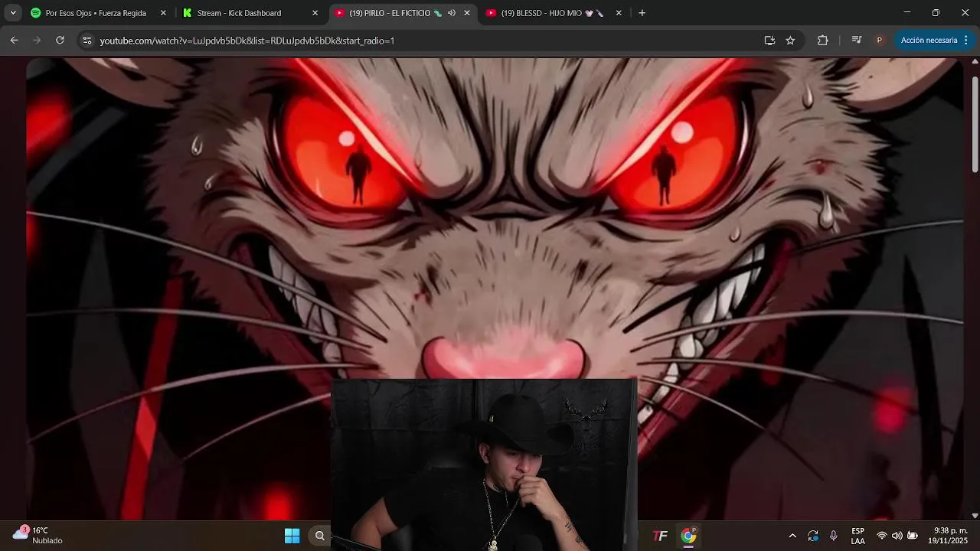Click the microphone tray icon
The width and height of the screenshot is (980, 551).
pos(834,536)
